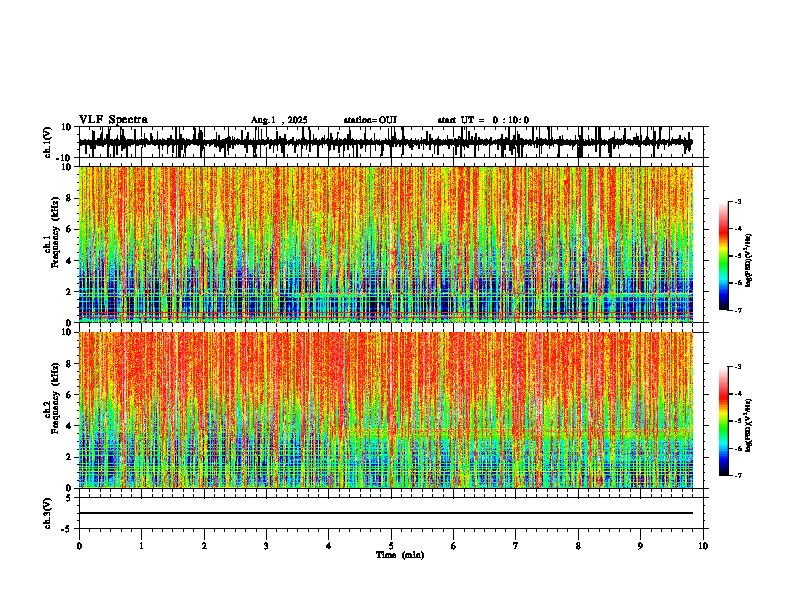This screenshot has height=612, width=792.
Task: Click time axis tick label "10"
Action: click(703, 546)
